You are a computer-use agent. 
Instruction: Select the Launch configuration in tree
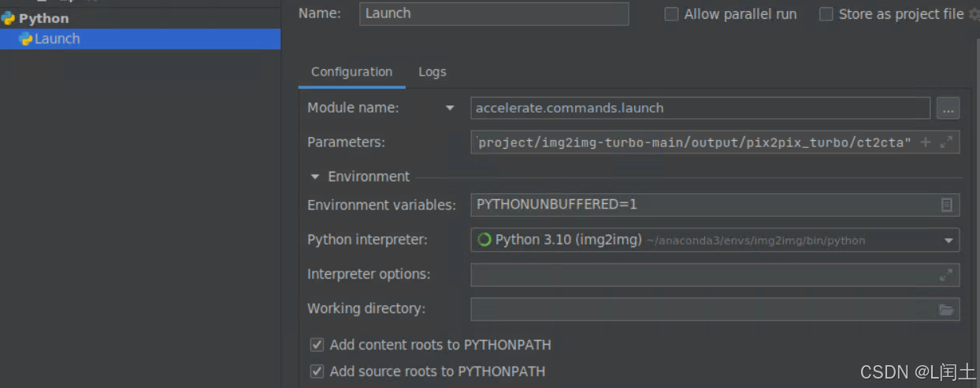tap(140, 39)
